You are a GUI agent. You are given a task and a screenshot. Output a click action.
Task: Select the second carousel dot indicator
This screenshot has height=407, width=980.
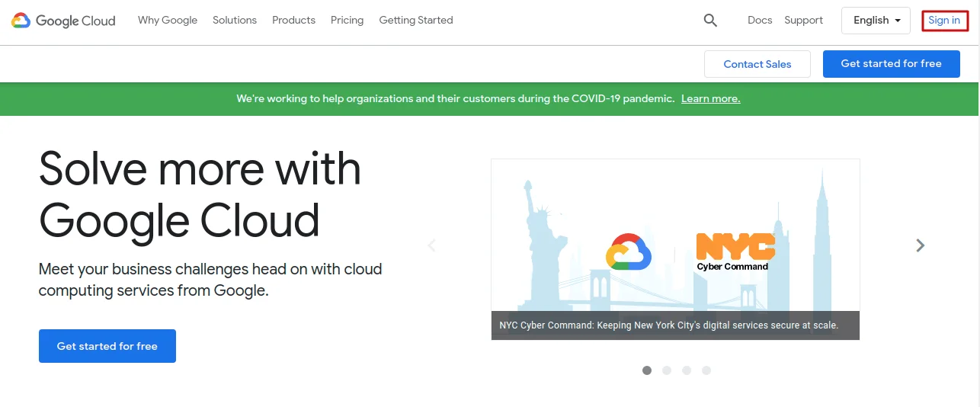667,370
